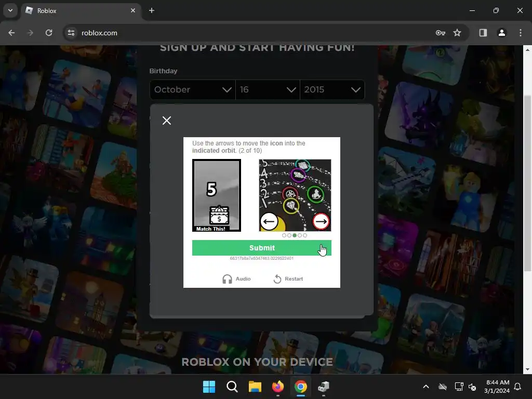Click the cloud sync tray icon
532x399 pixels.
point(443,387)
